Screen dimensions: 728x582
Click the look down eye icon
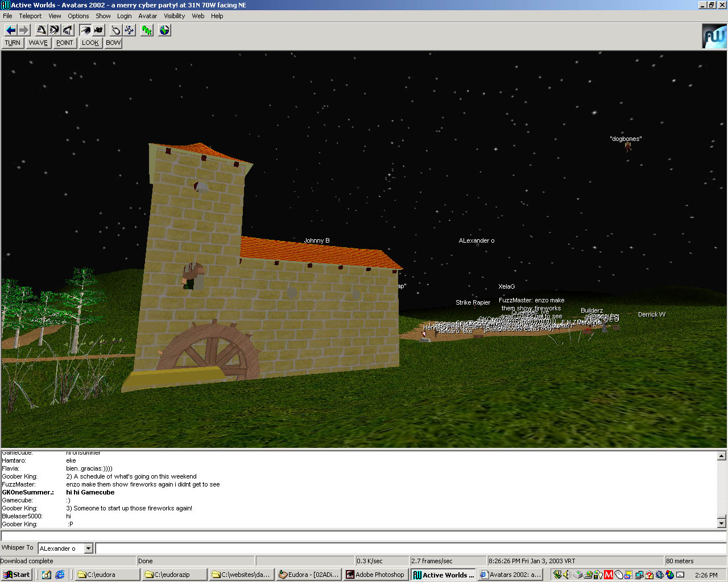[68, 30]
